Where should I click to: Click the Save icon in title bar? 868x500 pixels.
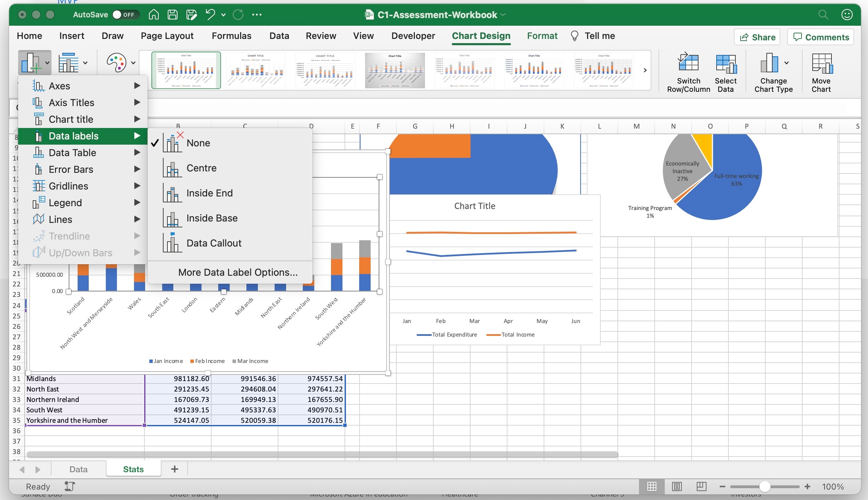173,15
